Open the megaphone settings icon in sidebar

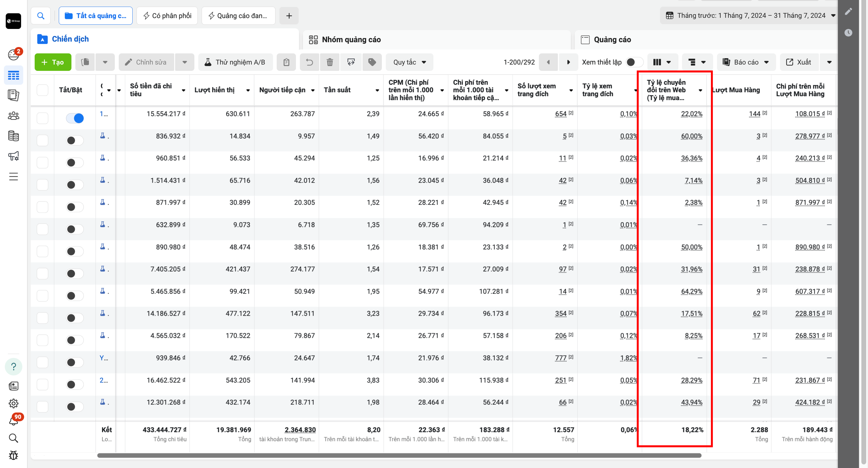[x=14, y=156]
